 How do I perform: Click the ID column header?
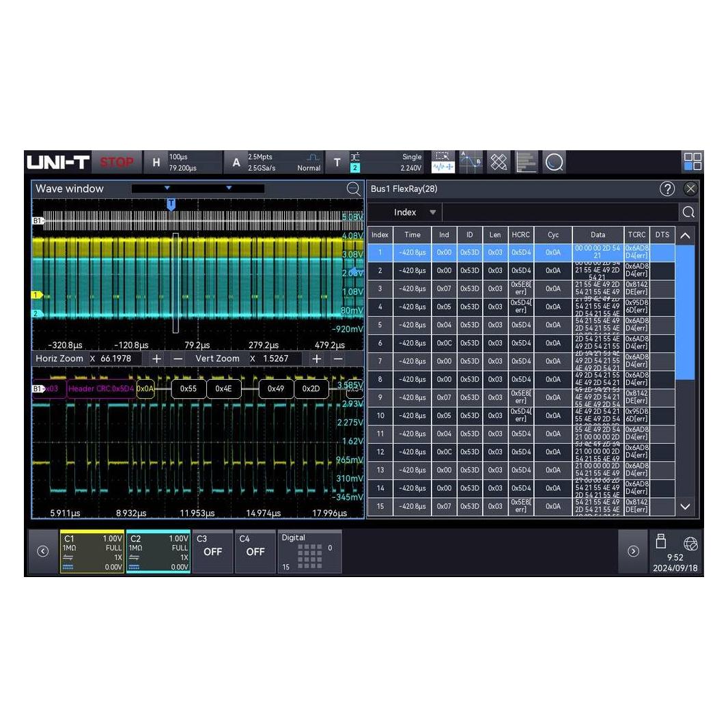(x=470, y=235)
